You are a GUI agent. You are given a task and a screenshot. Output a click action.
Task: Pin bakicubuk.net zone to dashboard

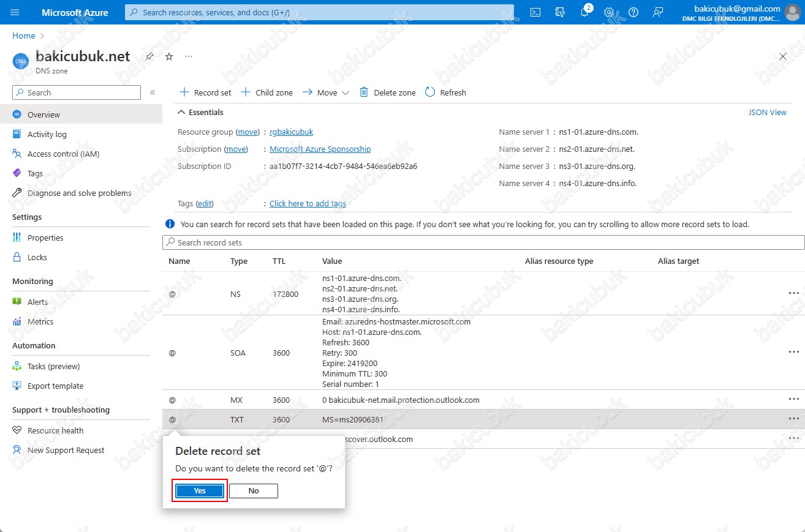tap(149, 56)
